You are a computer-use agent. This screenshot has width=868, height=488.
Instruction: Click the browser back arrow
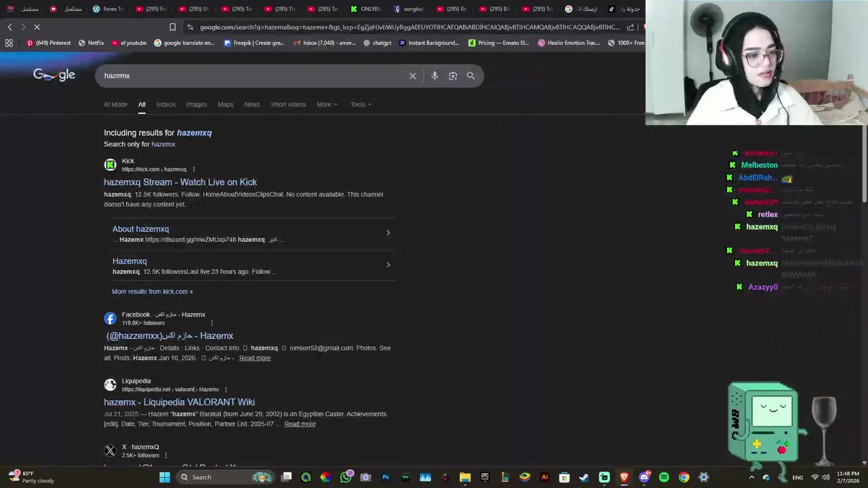coord(9,27)
